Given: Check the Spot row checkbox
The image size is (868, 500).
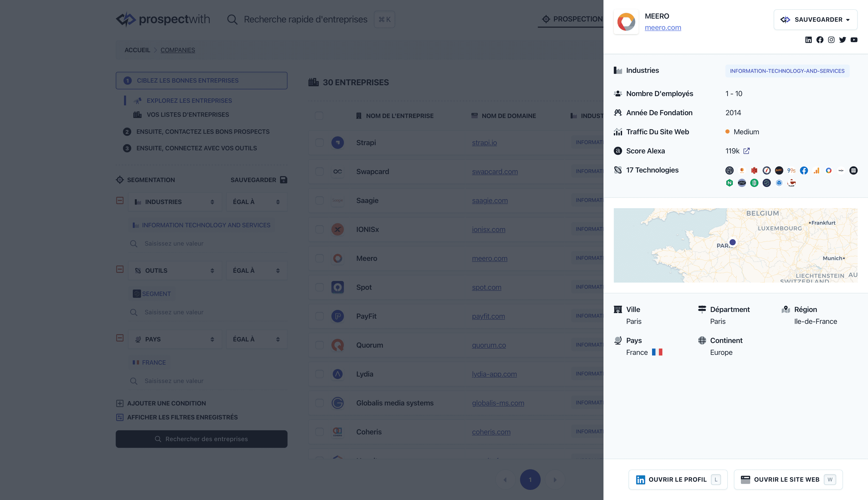Looking at the screenshot, I should [319, 287].
